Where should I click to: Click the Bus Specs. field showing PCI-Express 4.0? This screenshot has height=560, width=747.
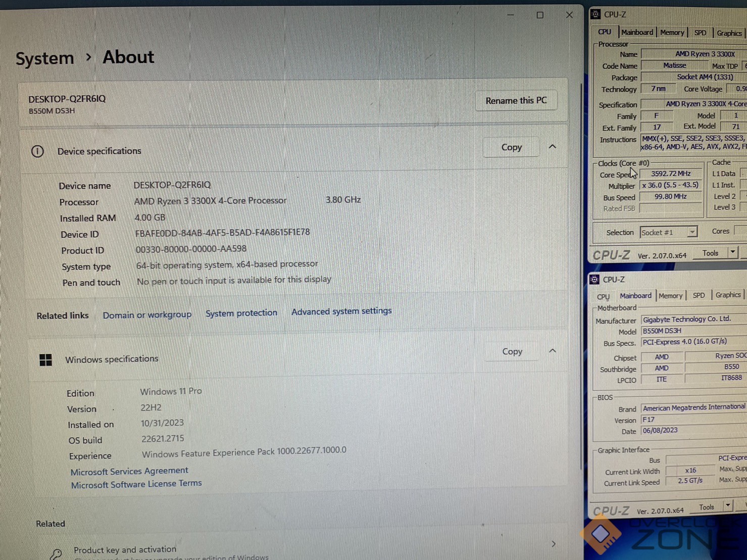694,342
